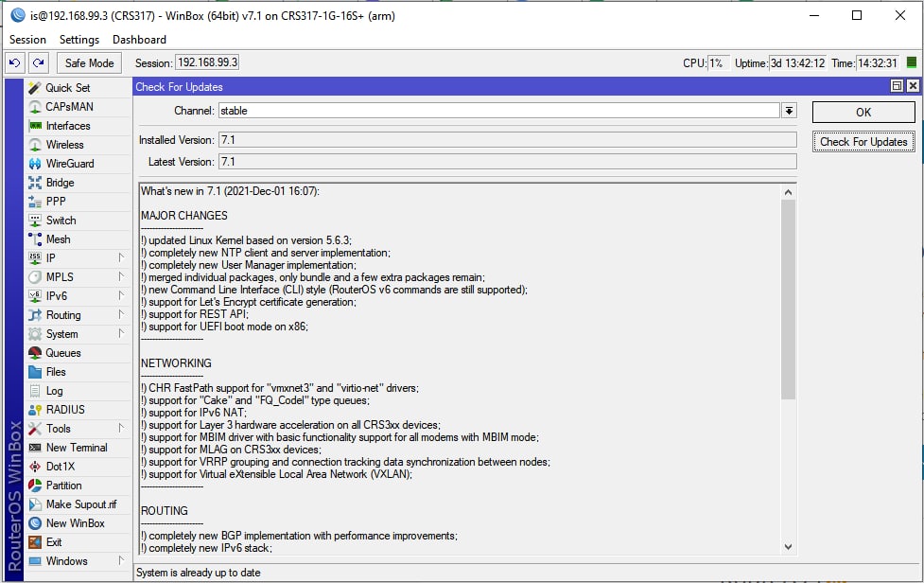Screen dimensions: 924x583
Task: Open the CAPsMAN menu icon
Action: click(35, 107)
